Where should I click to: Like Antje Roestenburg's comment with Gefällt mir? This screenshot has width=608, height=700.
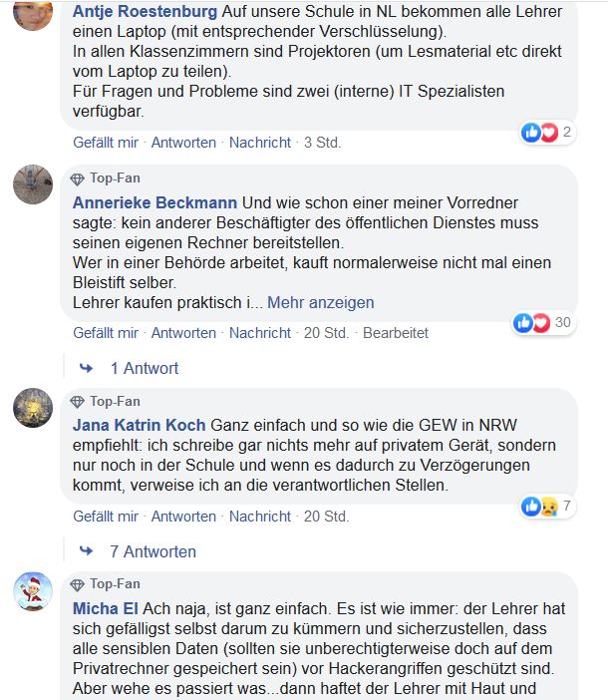[106, 143]
